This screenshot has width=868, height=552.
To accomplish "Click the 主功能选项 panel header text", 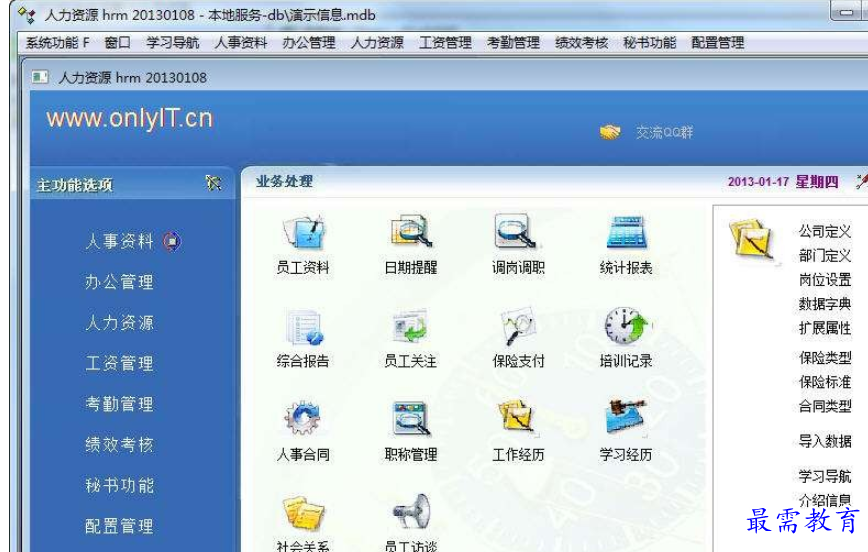I will [x=74, y=185].
